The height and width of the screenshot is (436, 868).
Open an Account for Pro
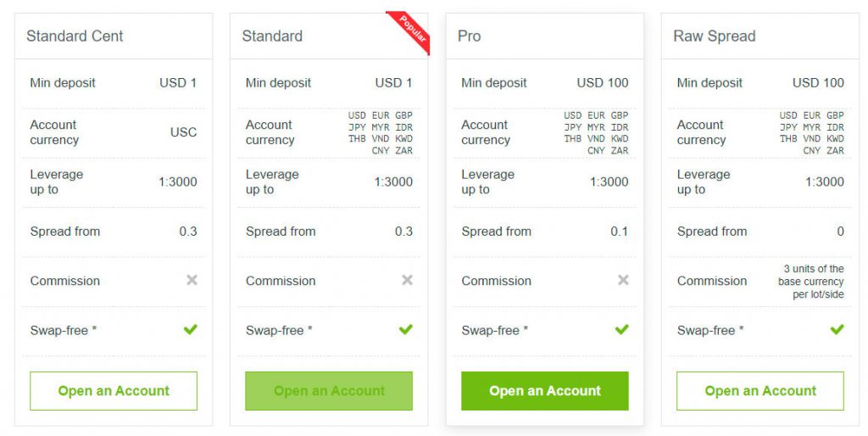[545, 391]
